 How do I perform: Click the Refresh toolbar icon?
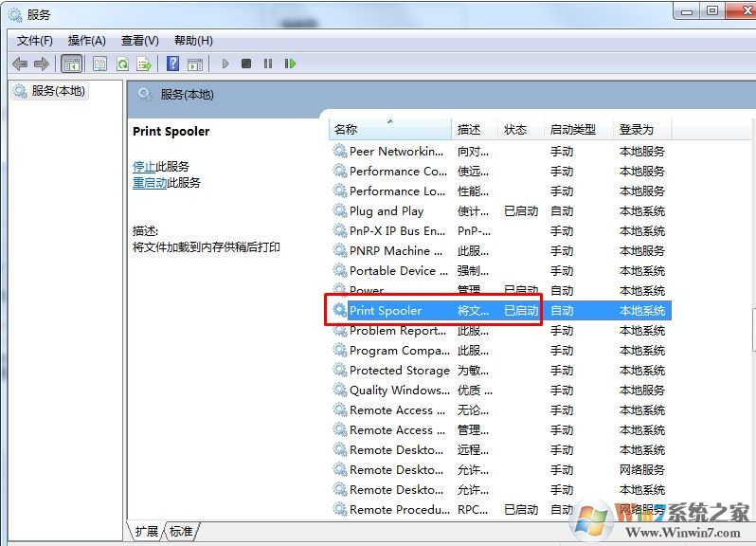point(123,64)
